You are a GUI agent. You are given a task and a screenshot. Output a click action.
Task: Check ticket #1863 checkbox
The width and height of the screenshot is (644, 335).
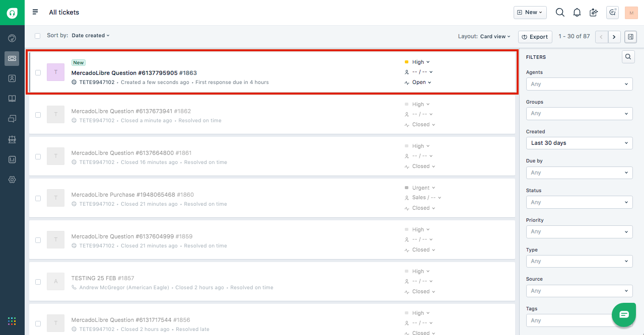point(38,72)
